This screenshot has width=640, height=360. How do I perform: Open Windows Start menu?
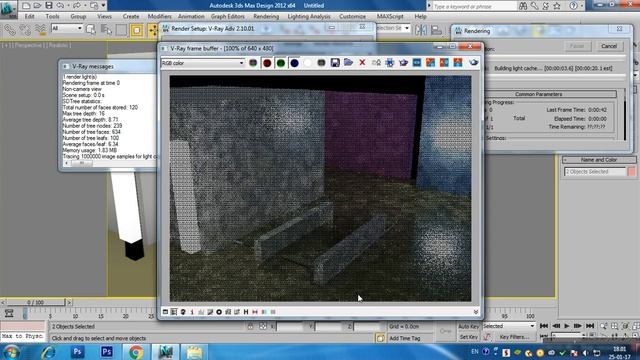11,352
